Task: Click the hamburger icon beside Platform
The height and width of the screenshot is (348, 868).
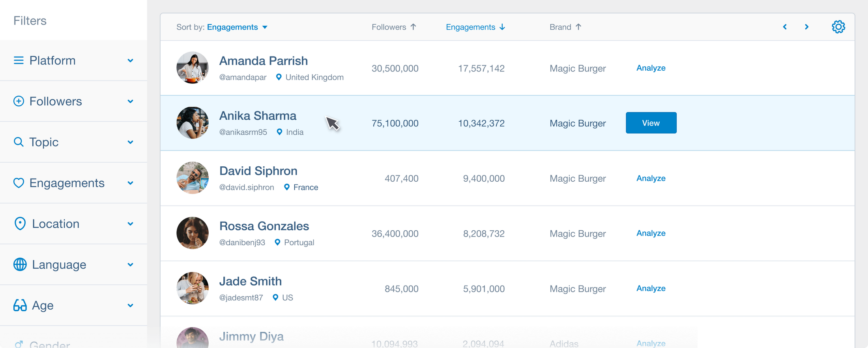Action: point(19,60)
